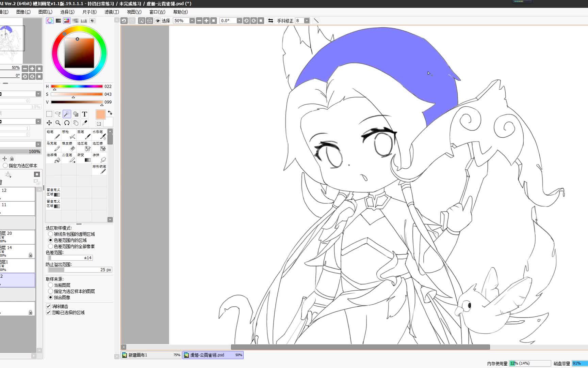The width and height of the screenshot is (588, 368).
Task: Toggle the 消除锯齿 anti-aliasing checkbox
Action: click(x=49, y=306)
